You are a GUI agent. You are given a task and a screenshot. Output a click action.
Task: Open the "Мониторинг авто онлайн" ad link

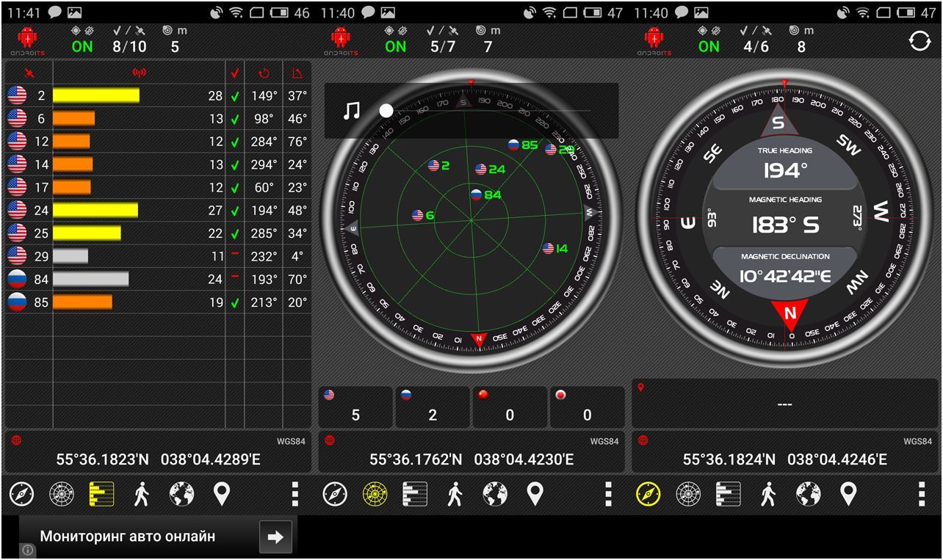tap(128, 537)
